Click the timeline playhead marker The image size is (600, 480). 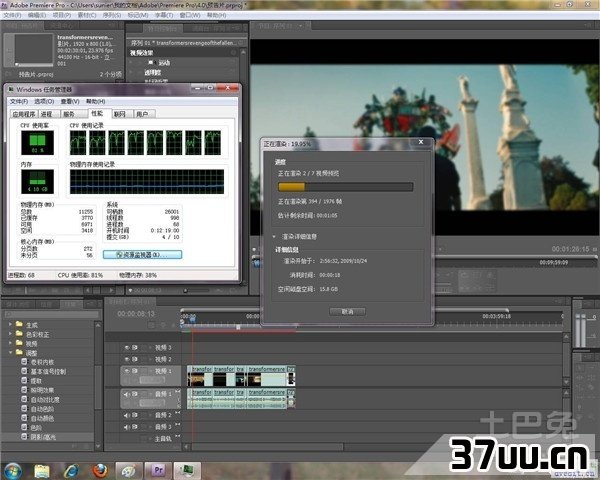[x=192, y=318]
